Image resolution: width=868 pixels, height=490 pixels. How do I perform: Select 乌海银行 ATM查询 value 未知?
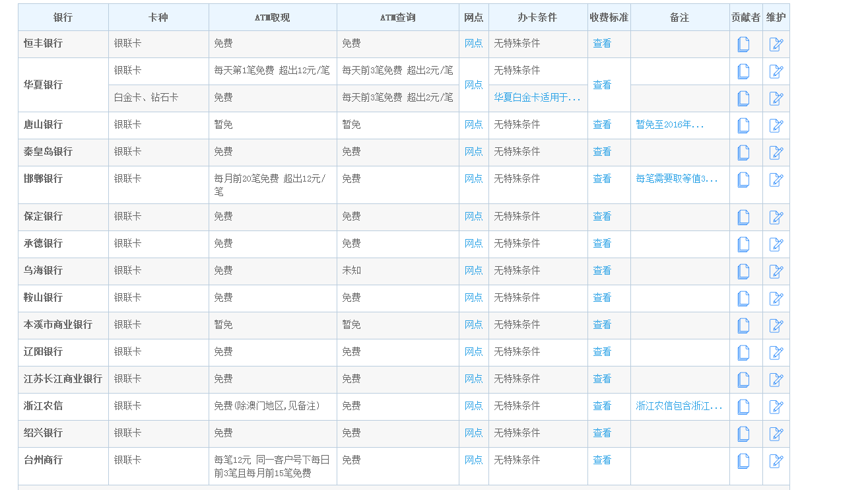[x=351, y=270]
